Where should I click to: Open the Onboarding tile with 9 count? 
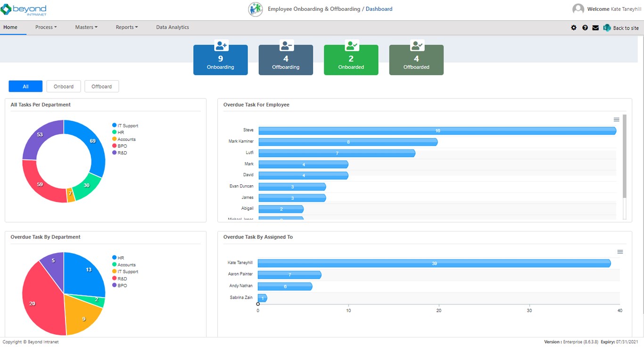coord(220,60)
